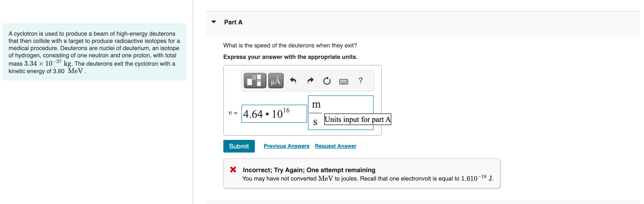
Task: Click the cyclotron problem statement text
Action: [95, 52]
